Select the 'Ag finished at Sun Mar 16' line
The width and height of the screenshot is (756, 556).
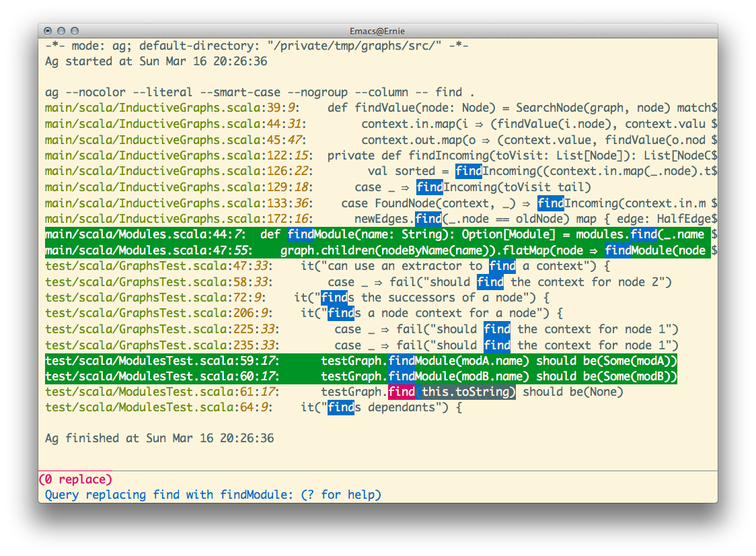[x=159, y=438]
